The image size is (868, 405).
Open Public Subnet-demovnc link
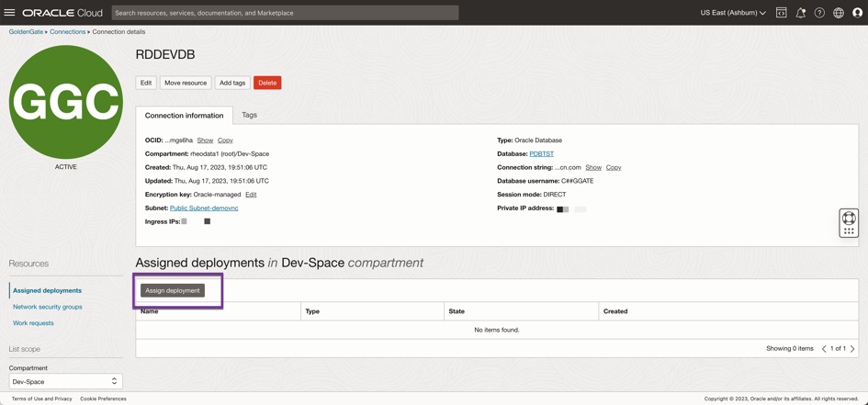point(204,208)
